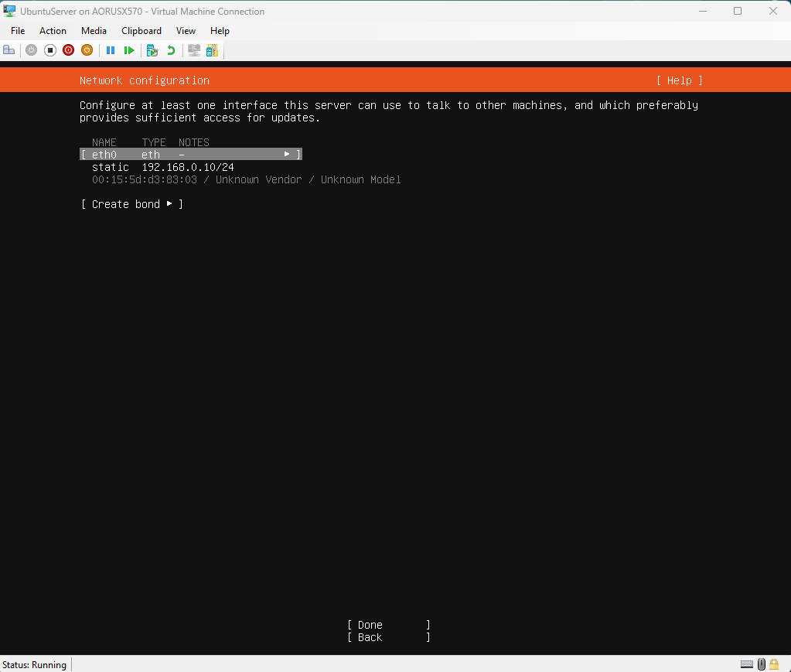791x672 pixels.
Task: Expand the eth0 interface row
Action: pyautogui.click(x=191, y=155)
